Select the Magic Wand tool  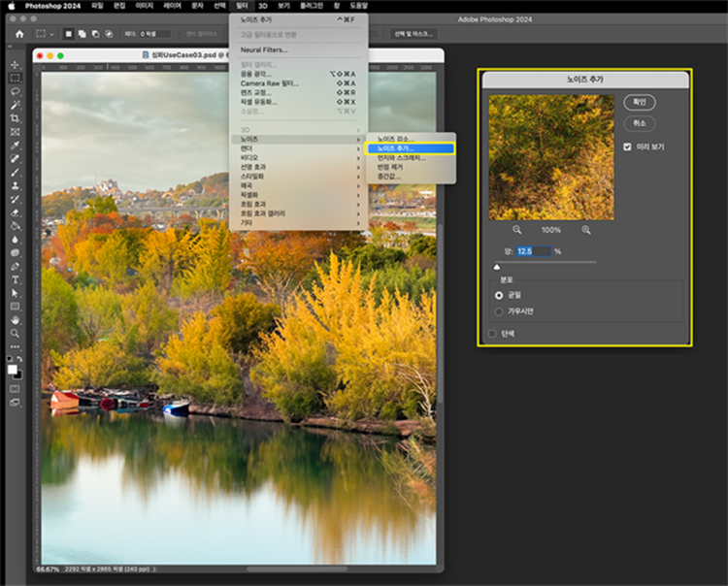tap(15, 105)
